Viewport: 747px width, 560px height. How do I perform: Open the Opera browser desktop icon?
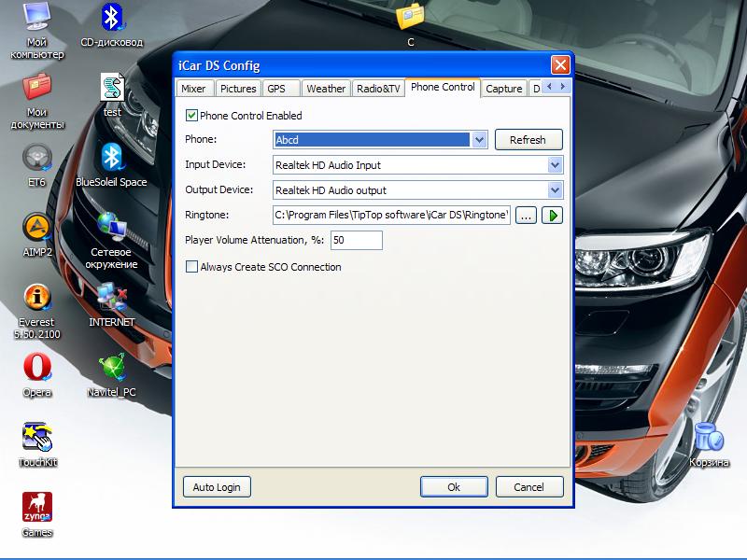point(37,367)
